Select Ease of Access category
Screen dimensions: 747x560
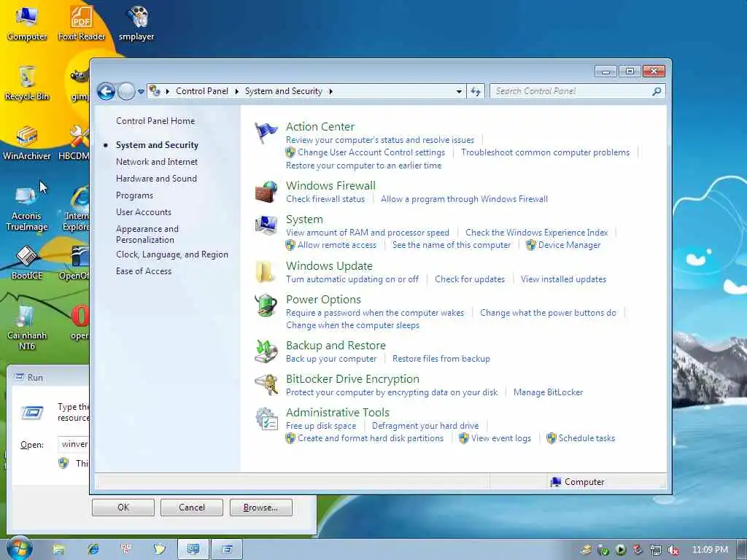tap(144, 271)
